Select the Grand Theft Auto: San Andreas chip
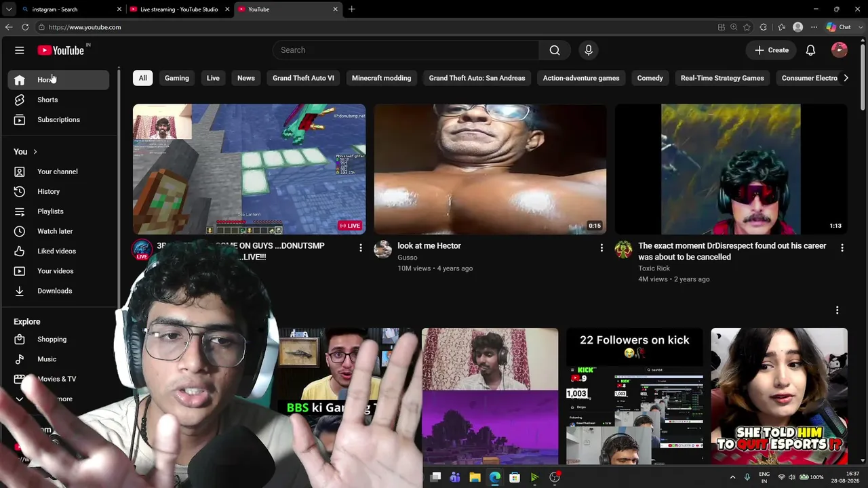Image resolution: width=868 pixels, height=488 pixels. pyautogui.click(x=477, y=78)
